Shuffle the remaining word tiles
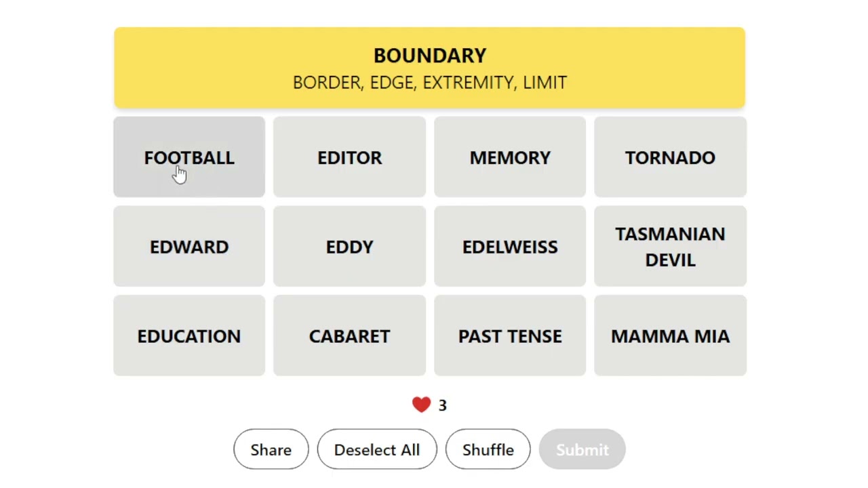The width and height of the screenshot is (868, 488). tap(488, 449)
